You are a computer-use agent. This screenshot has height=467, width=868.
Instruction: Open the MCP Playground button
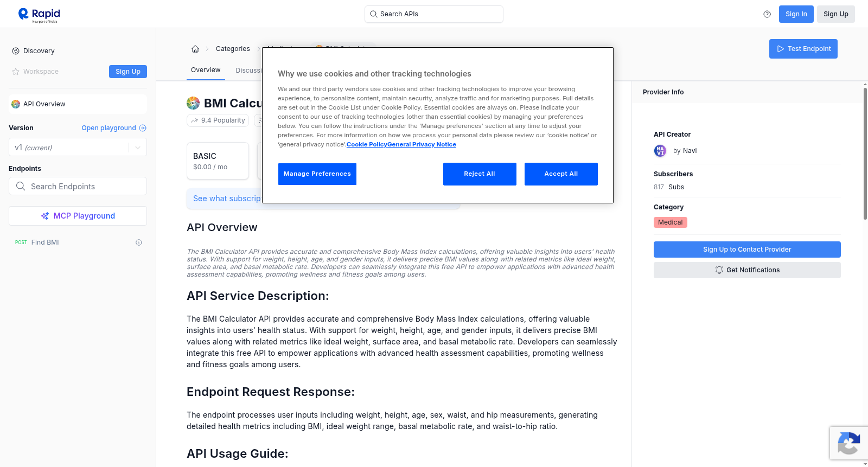(x=78, y=216)
